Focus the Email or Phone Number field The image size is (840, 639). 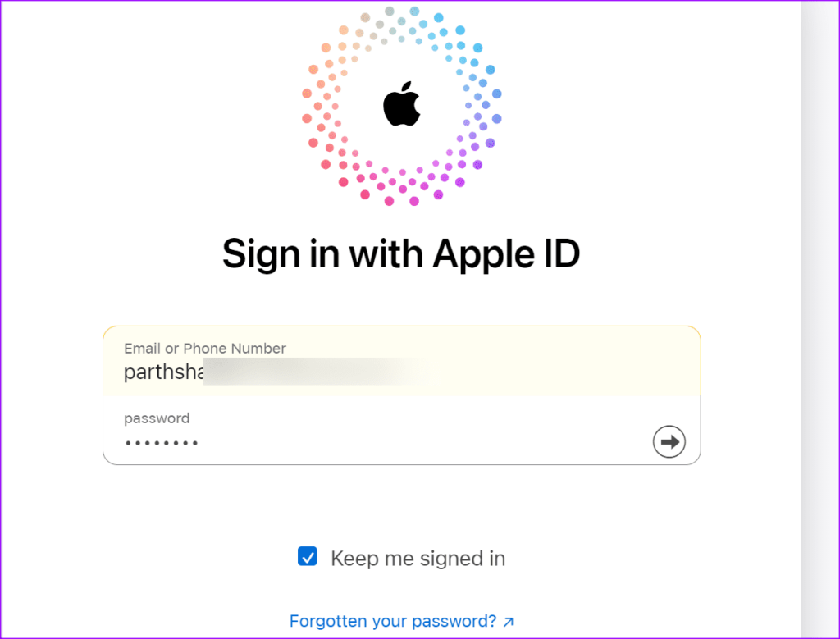tap(402, 360)
